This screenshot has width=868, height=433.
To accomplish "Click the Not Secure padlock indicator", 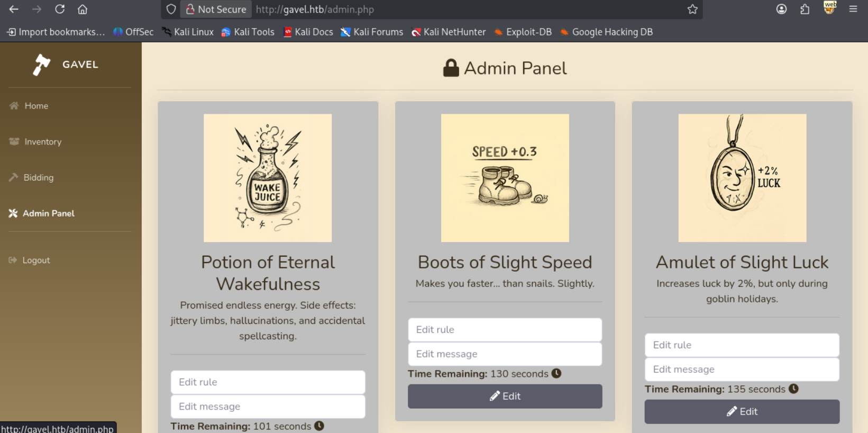I will coord(216,9).
